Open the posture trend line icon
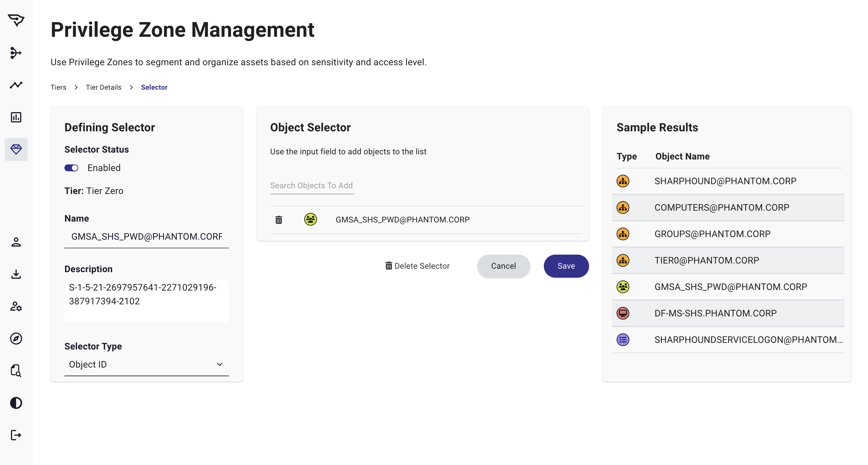 [16, 85]
